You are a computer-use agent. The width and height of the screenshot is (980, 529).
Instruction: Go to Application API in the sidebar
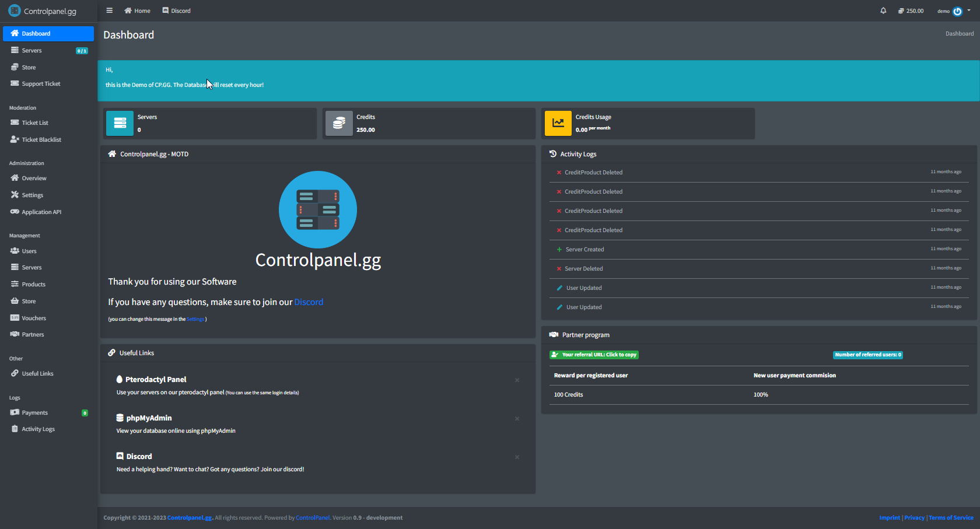click(x=41, y=212)
